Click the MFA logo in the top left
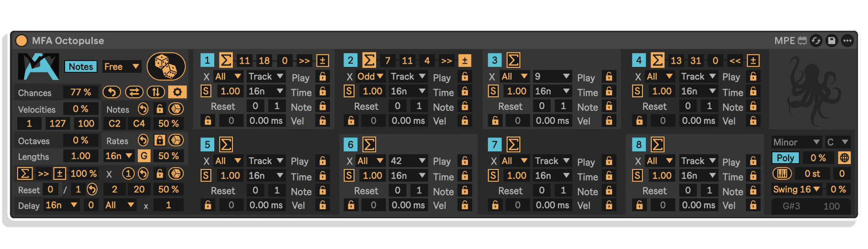Screen dimensions: 868x249 38,66
